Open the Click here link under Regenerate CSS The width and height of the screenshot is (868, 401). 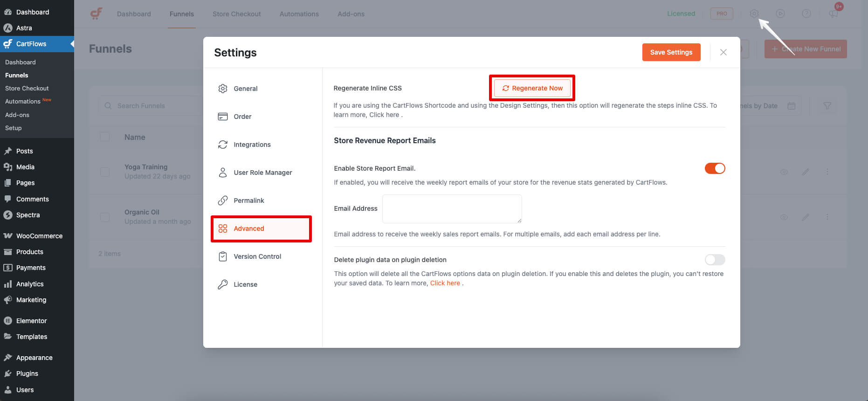384,115
